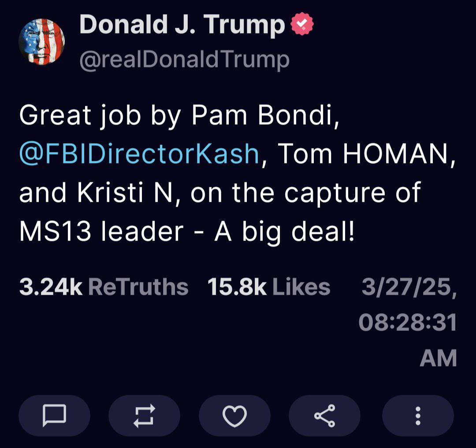View the 3.24k ReTruths list
This screenshot has height=448, width=476.
[104, 287]
